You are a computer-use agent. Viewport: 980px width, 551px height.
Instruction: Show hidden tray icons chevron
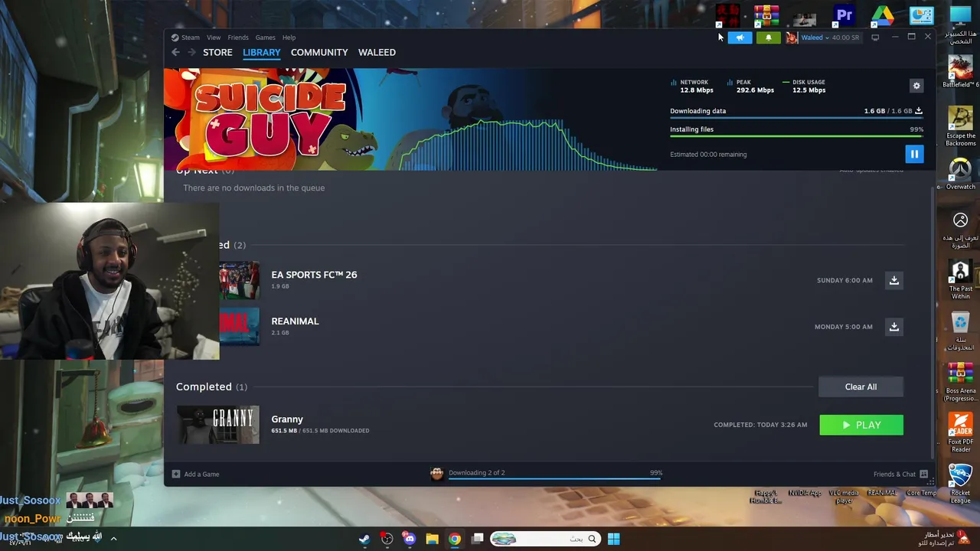tap(113, 539)
